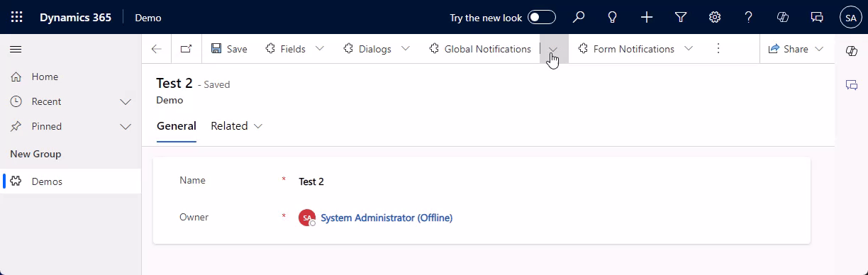Select the General tab

(x=177, y=126)
